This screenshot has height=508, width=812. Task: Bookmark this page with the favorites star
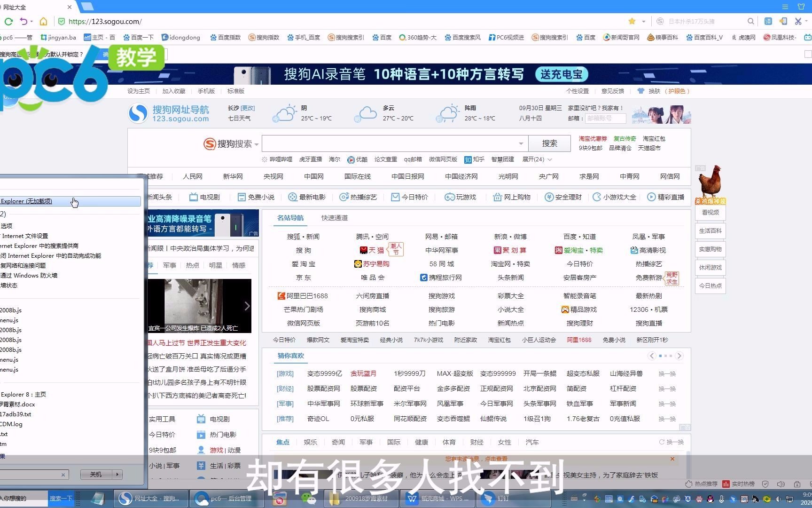(x=632, y=21)
